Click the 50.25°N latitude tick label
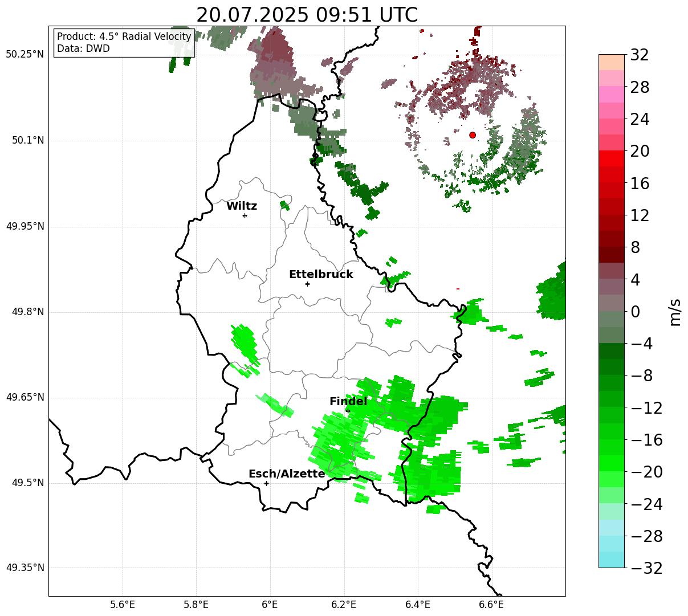Screen dimensions: 688x616 pyautogui.click(x=25, y=55)
